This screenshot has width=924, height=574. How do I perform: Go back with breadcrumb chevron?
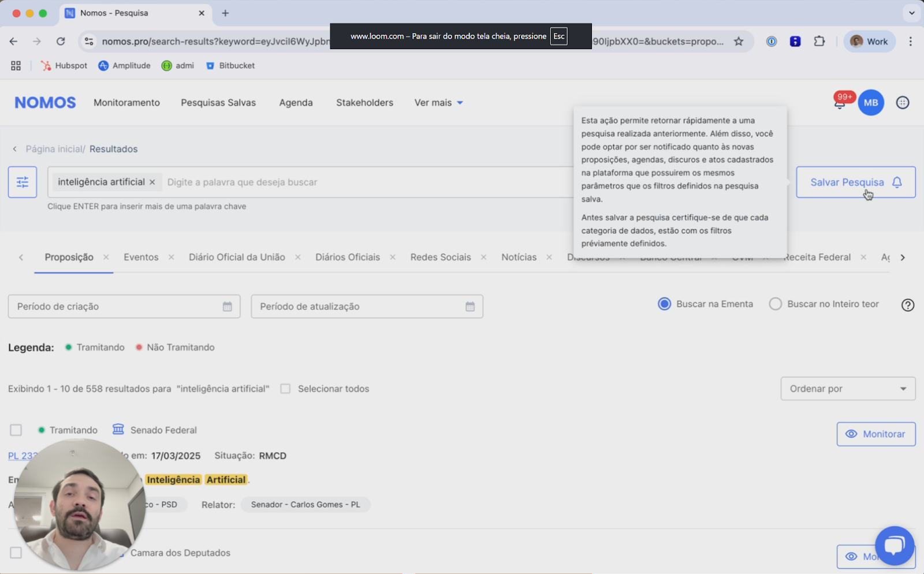click(14, 149)
